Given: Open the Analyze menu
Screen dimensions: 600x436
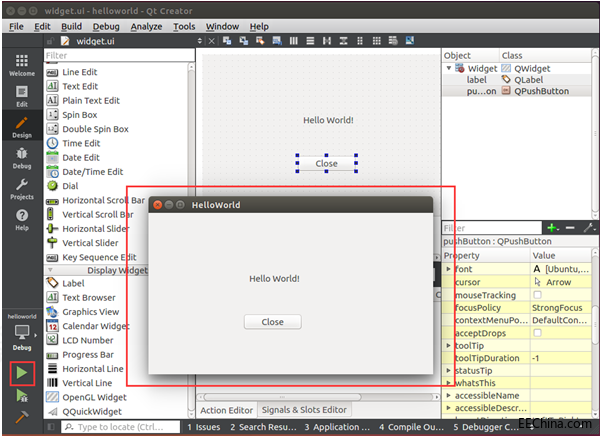Looking at the screenshot, I should point(146,26).
